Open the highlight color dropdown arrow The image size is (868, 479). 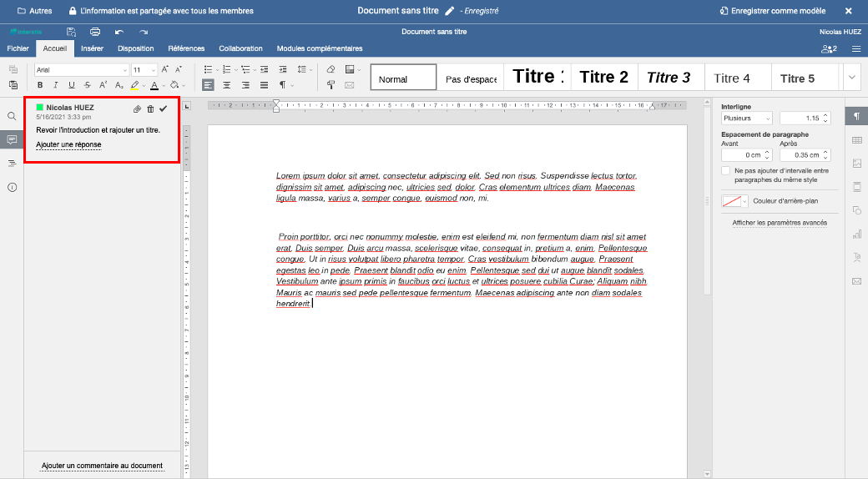[144, 85]
